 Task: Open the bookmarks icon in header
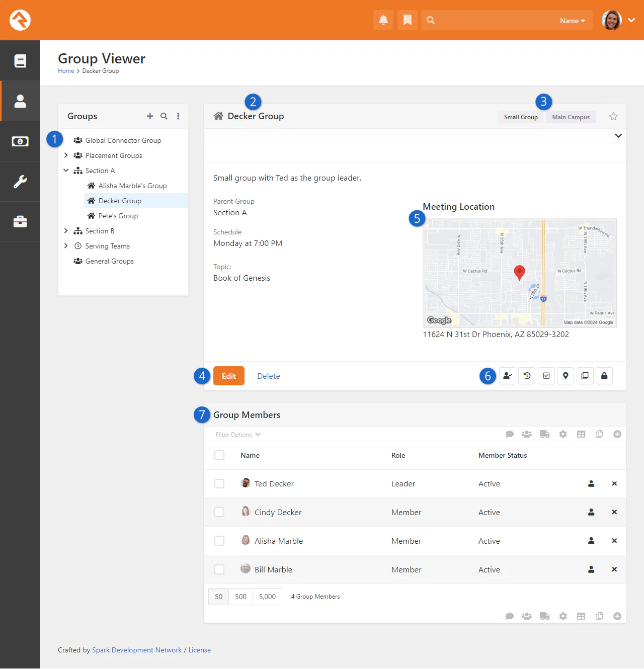[x=408, y=20]
